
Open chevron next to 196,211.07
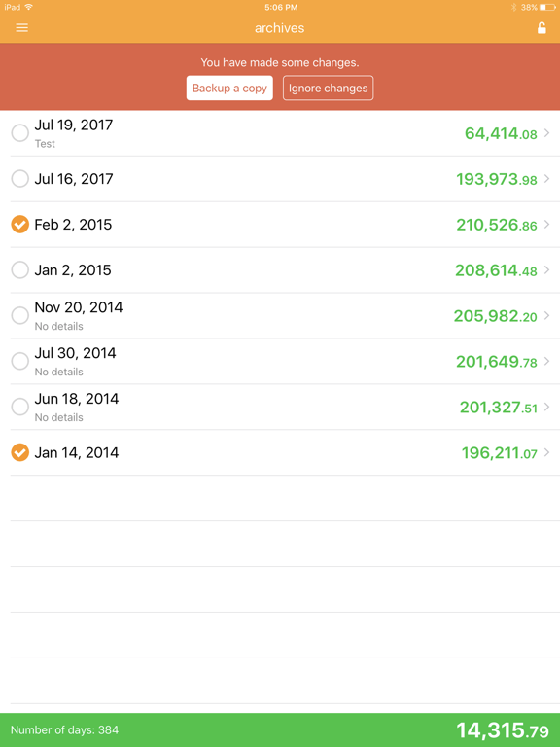(x=546, y=452)
